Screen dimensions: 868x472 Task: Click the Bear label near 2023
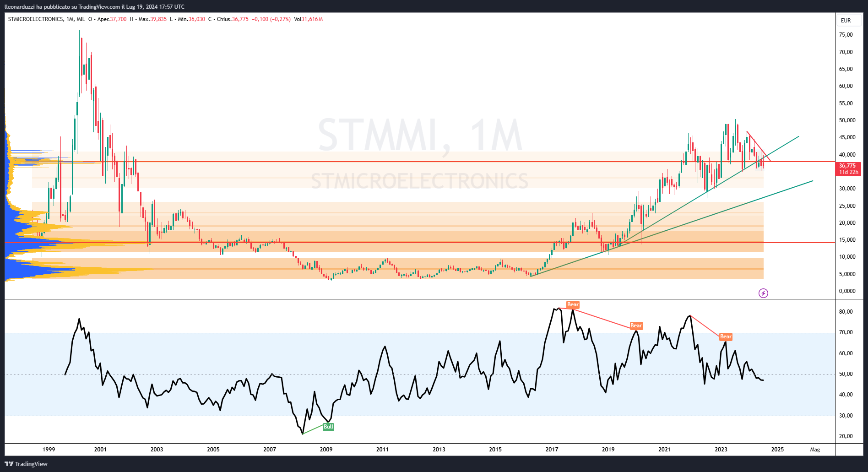[x=726, y=336]
